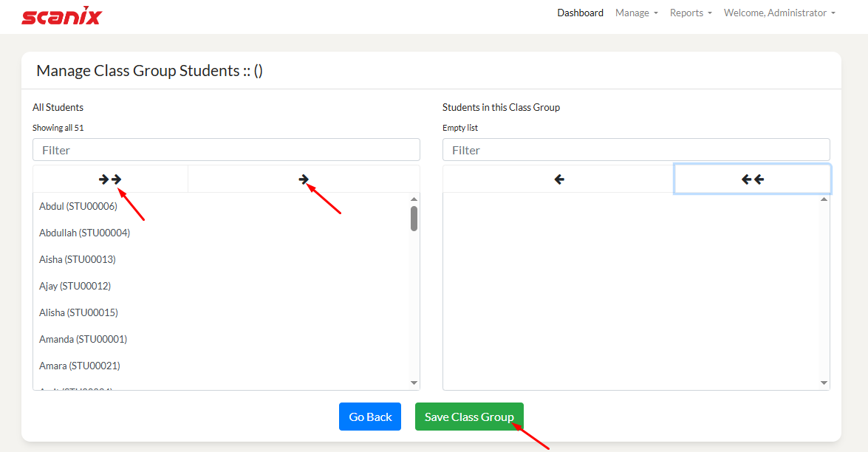Save the class group
The image size is (868, 452).
(469, 417)
